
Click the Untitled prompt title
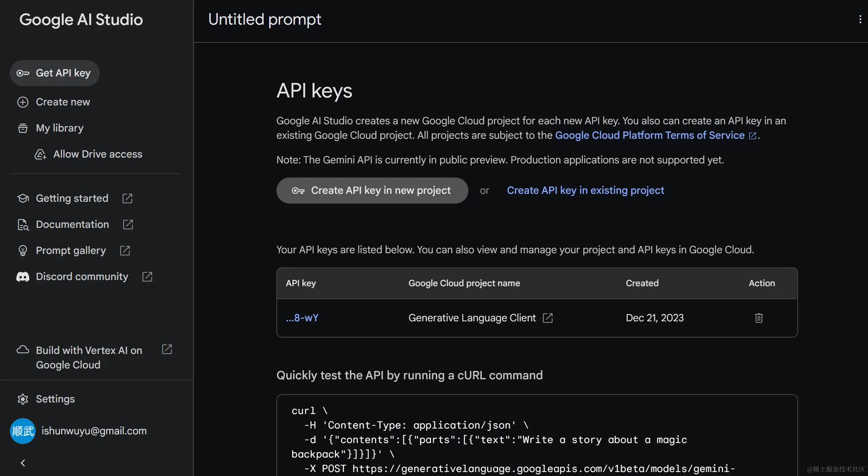click(x=264, y=20)
